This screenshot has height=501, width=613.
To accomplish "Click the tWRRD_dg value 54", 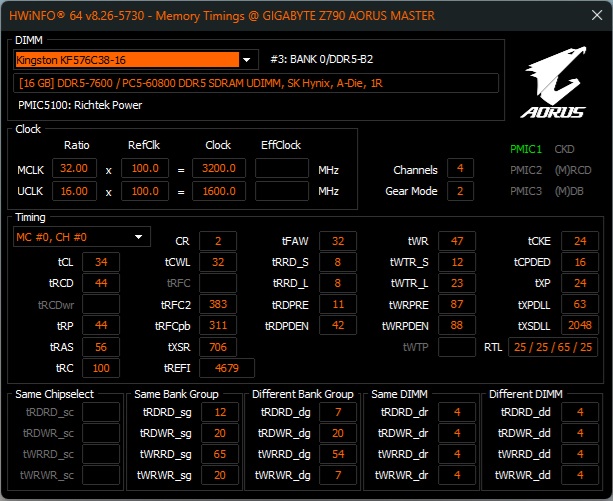I will point(338,454).
